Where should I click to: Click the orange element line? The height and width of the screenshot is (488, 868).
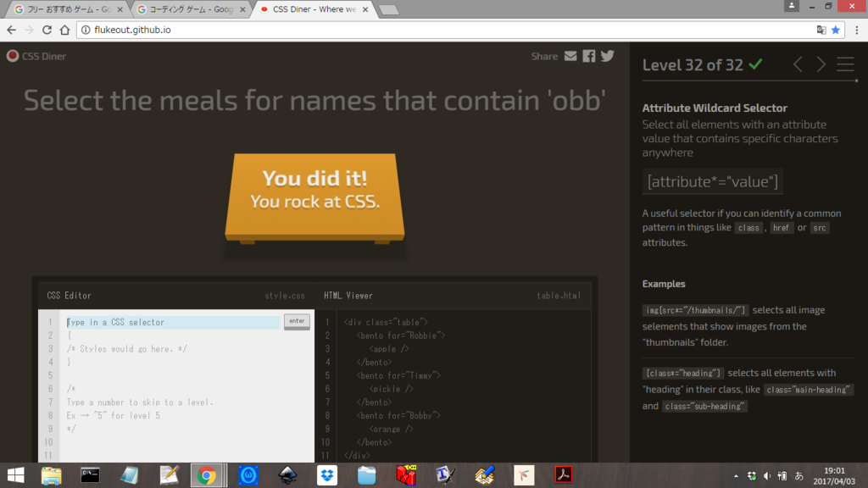[392, 429]
